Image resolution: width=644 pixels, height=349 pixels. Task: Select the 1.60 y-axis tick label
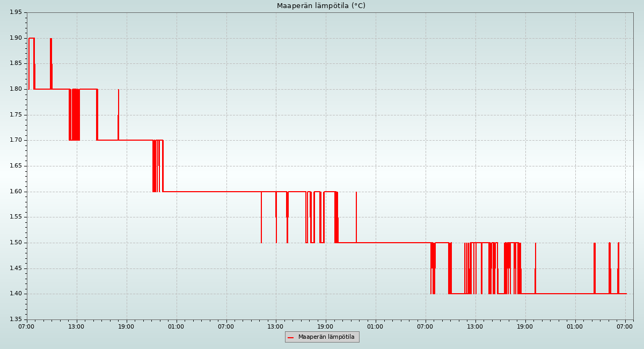pos(16,192)
